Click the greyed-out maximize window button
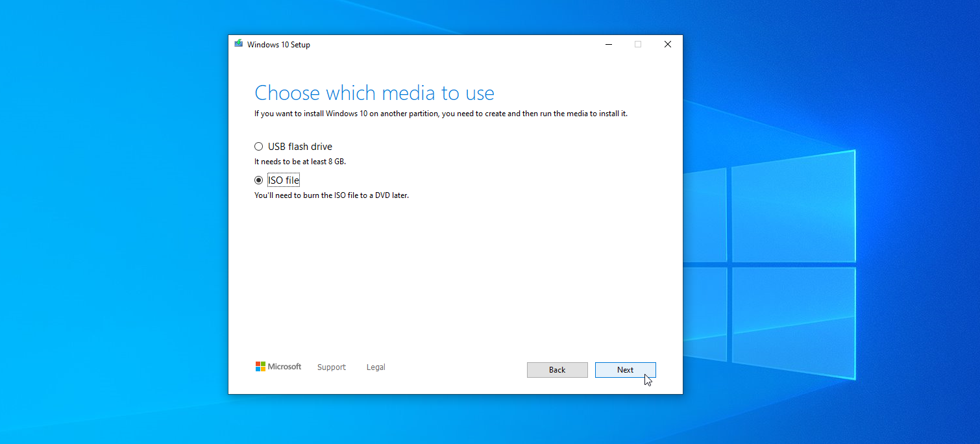Screen dimensions: 980x444 pos(638,44)
